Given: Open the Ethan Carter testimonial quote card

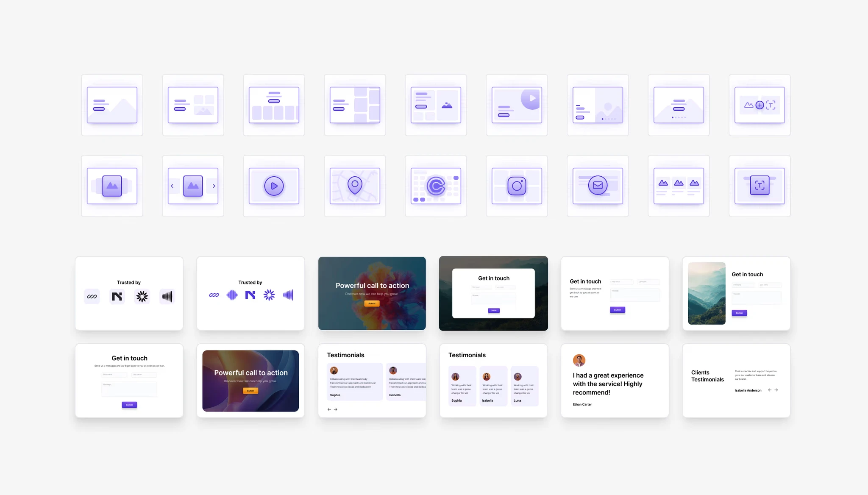Looking at the screenshot, I should [x=615, y=381].
